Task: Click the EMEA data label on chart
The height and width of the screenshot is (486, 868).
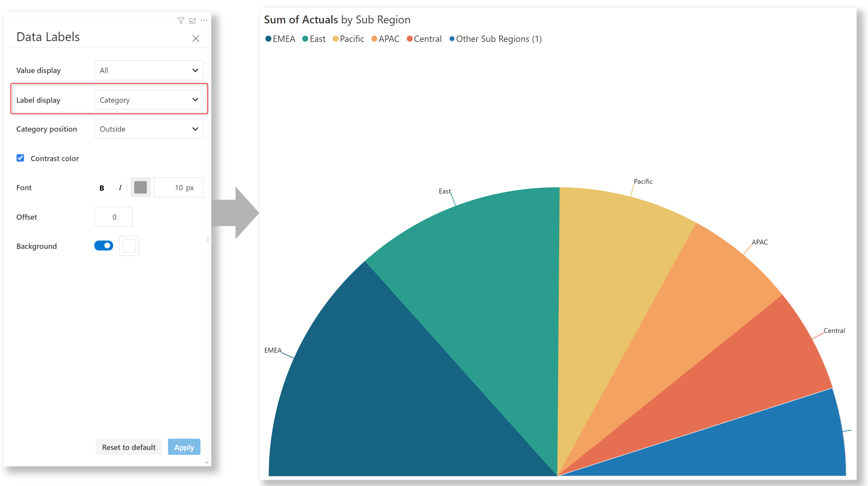Action: pos(273,350)
